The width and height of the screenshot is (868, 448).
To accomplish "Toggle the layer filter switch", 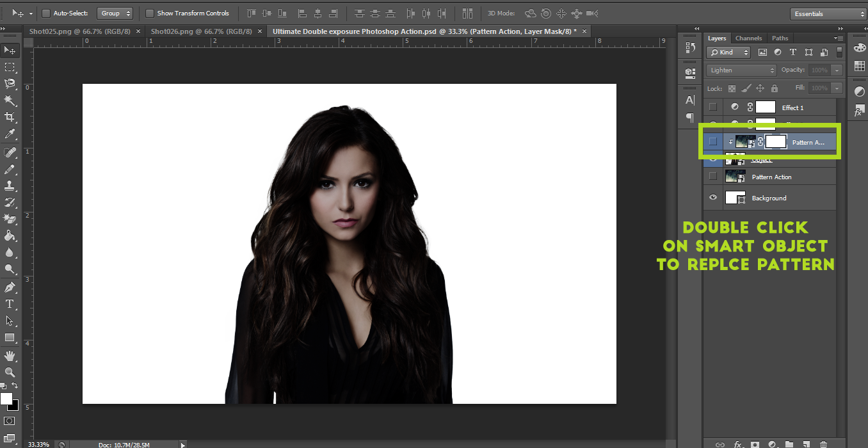I will point(840,52).
